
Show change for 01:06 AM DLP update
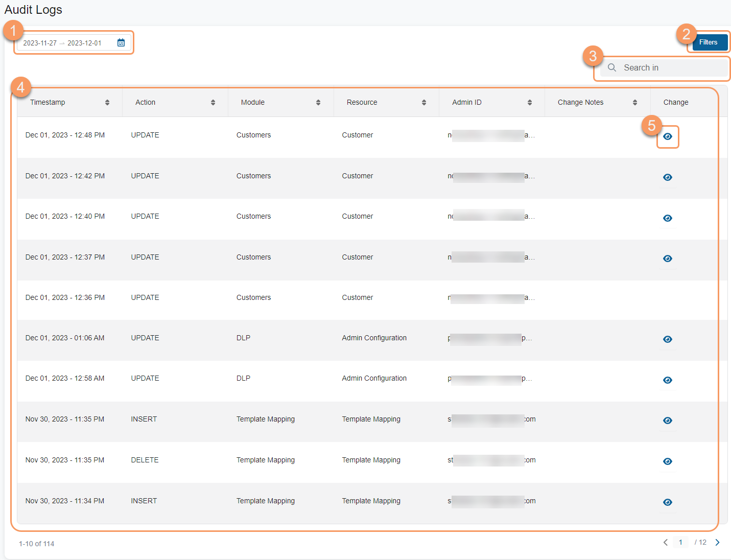[x=667, y=339]
